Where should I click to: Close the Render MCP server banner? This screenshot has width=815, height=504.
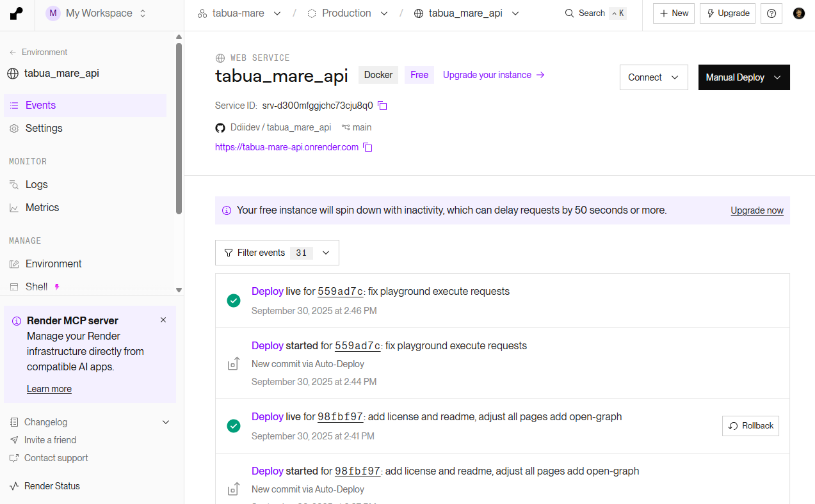[x=163, y=320]
